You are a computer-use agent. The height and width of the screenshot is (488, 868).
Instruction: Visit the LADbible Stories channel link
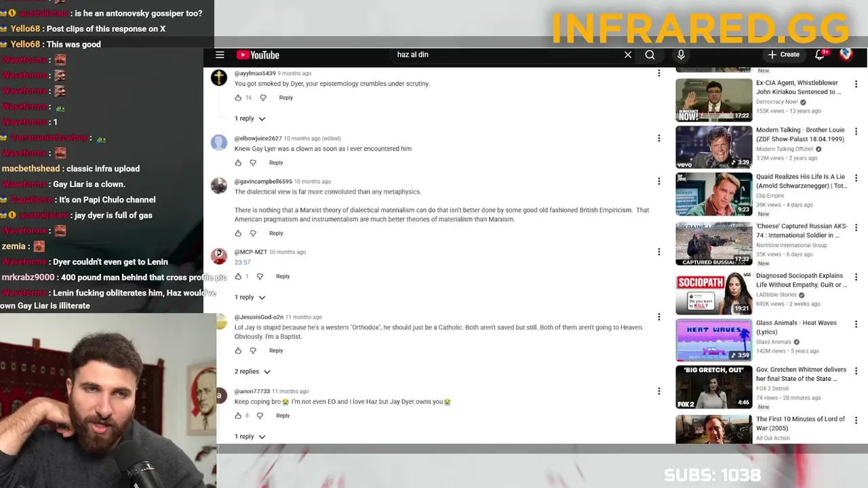pyautogui.click(x=777, y=295)
